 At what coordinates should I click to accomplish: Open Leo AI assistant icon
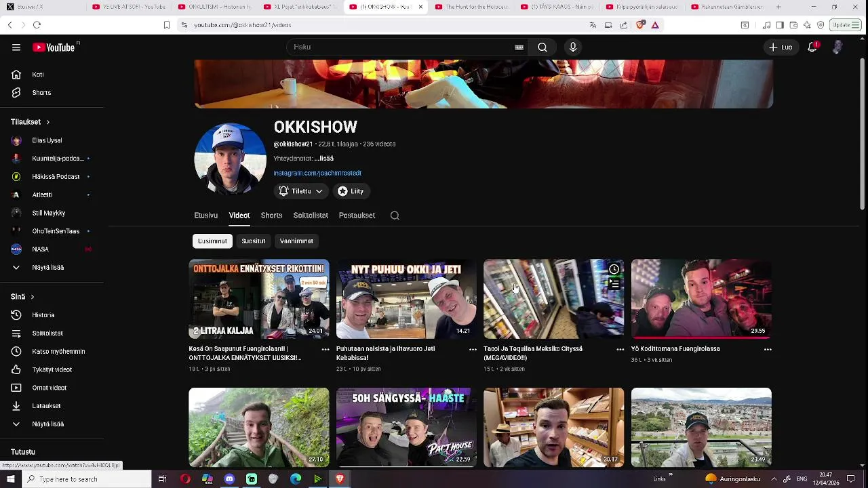[807, 25]
